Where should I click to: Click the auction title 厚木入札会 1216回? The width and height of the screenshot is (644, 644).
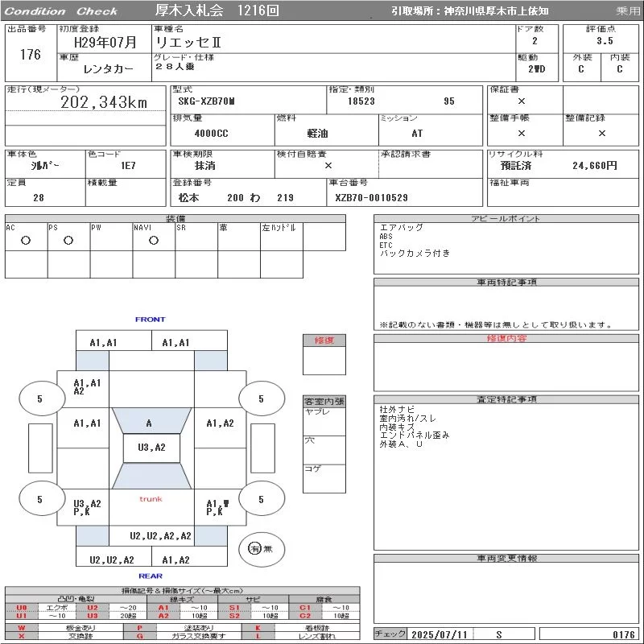[x=217, y=10]
